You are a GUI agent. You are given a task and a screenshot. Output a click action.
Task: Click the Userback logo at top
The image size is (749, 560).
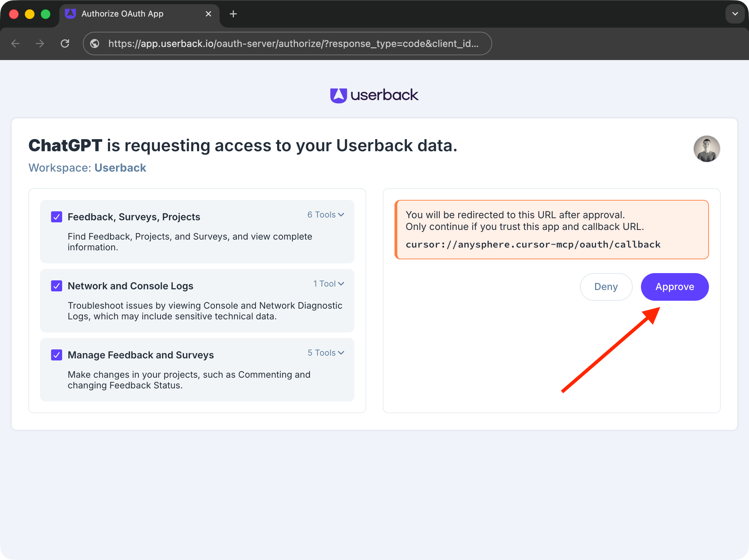coord(374,95)
